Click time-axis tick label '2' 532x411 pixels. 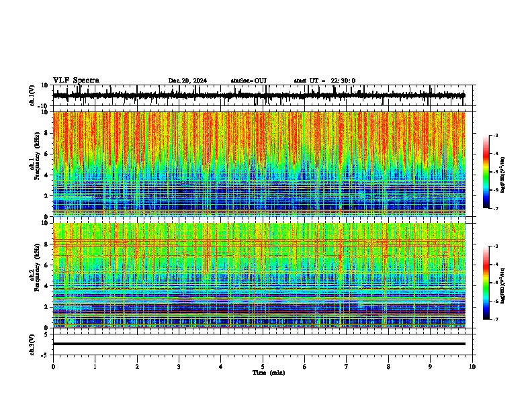point(137,367)
